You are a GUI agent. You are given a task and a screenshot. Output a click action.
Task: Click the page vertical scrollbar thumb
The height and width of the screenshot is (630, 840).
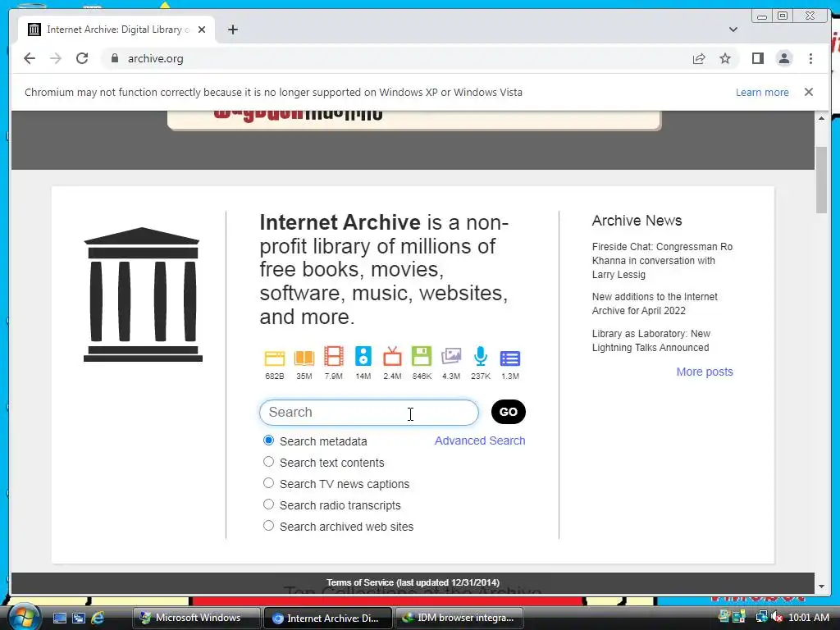point(821,180)
